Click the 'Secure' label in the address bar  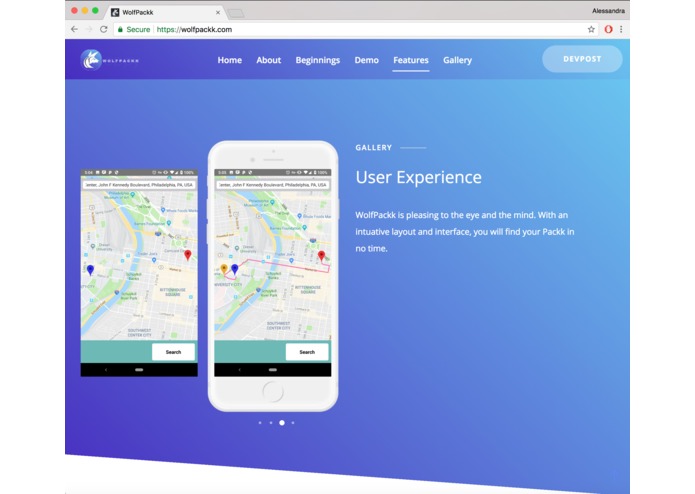pos(138,29)
